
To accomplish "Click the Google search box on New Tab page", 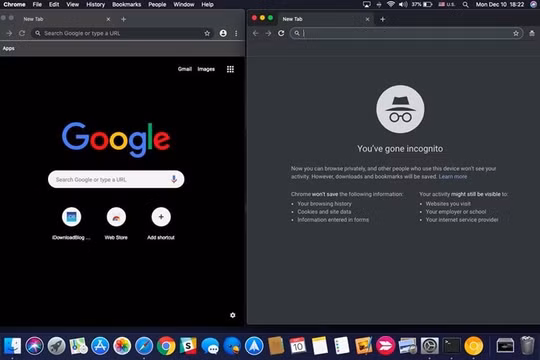I will pyautogui.click(x=116, y=179).
